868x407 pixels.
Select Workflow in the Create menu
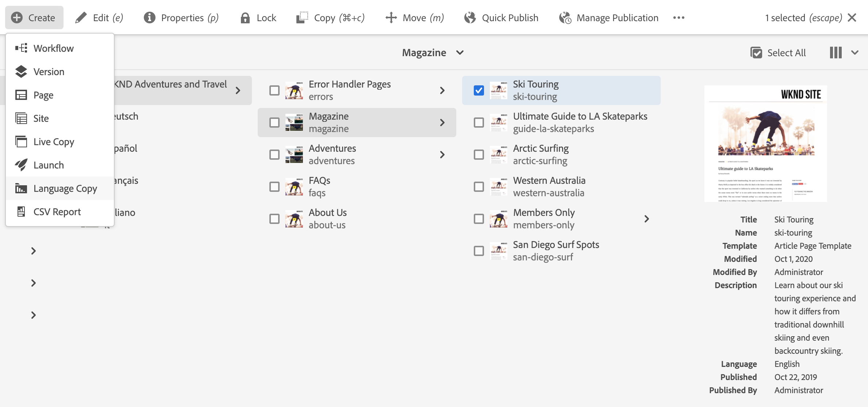pyautogui.click(x=53, y=49)
